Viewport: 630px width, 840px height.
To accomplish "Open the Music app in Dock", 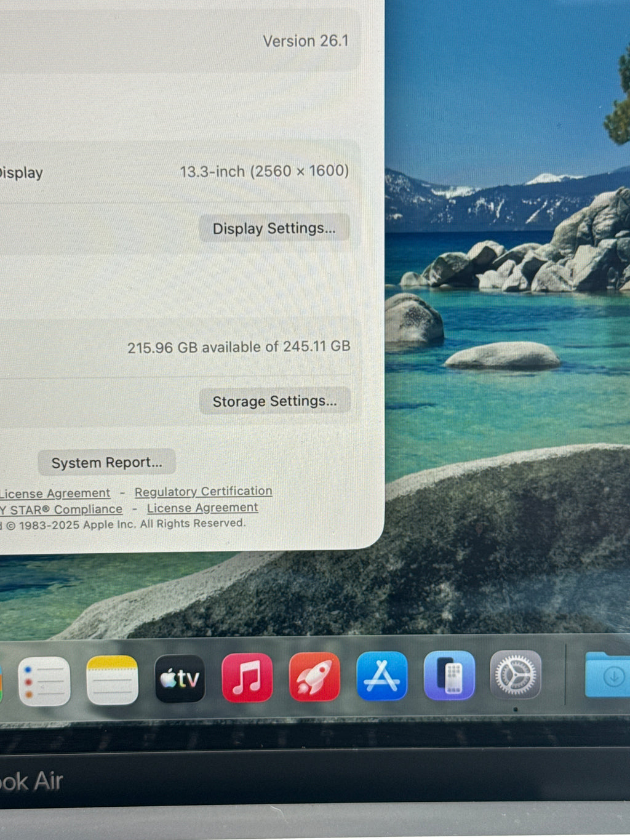I will coord(247,678).
